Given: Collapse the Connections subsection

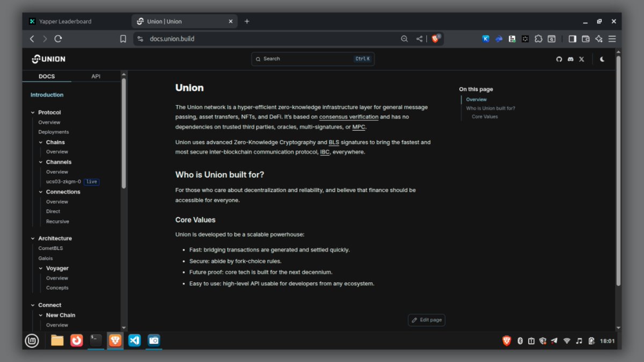Looking at the screenshot, I should point(59,192).
